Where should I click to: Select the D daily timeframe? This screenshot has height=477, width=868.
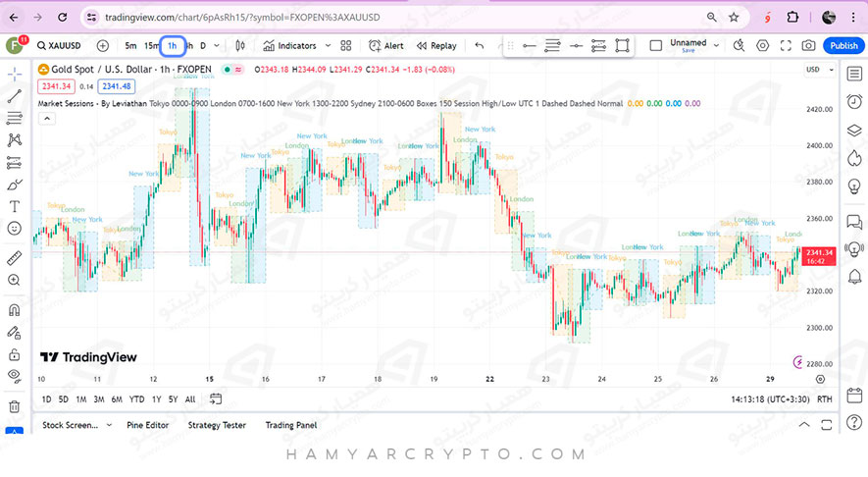point(203,45)
